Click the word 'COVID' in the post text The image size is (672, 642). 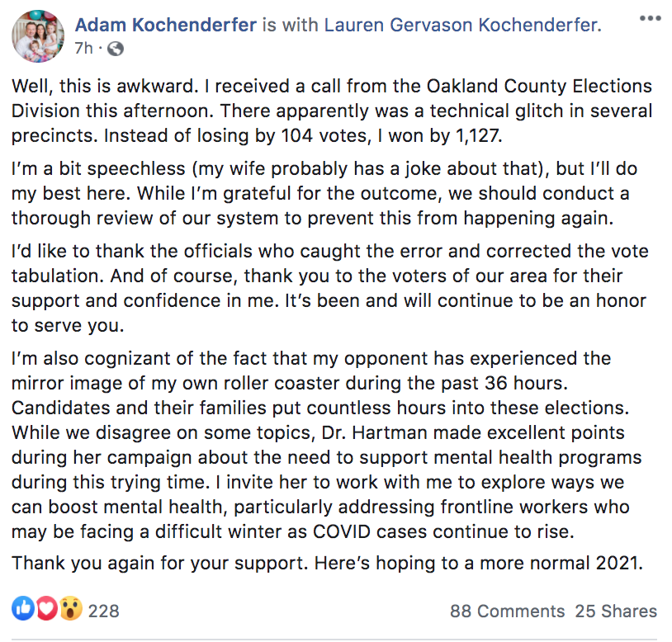[341, 531]
